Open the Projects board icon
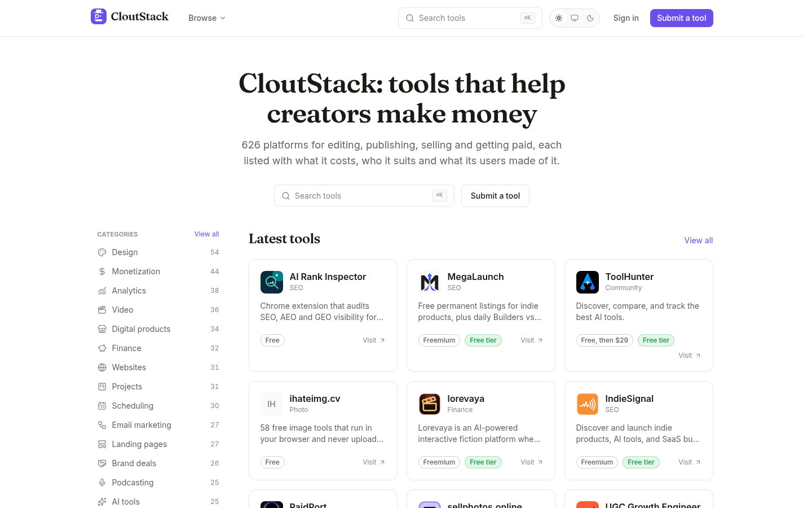Screen dimensions: 812x508 click(102, 387)
